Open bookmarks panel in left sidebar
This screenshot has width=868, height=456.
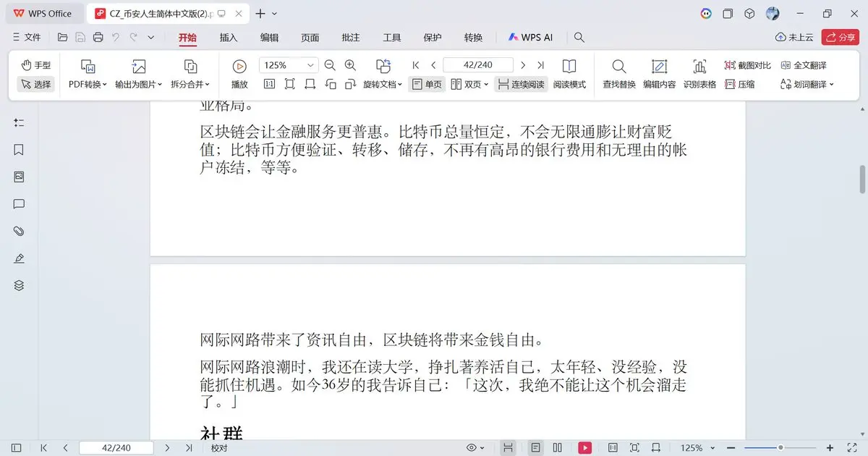pos(20,150)
